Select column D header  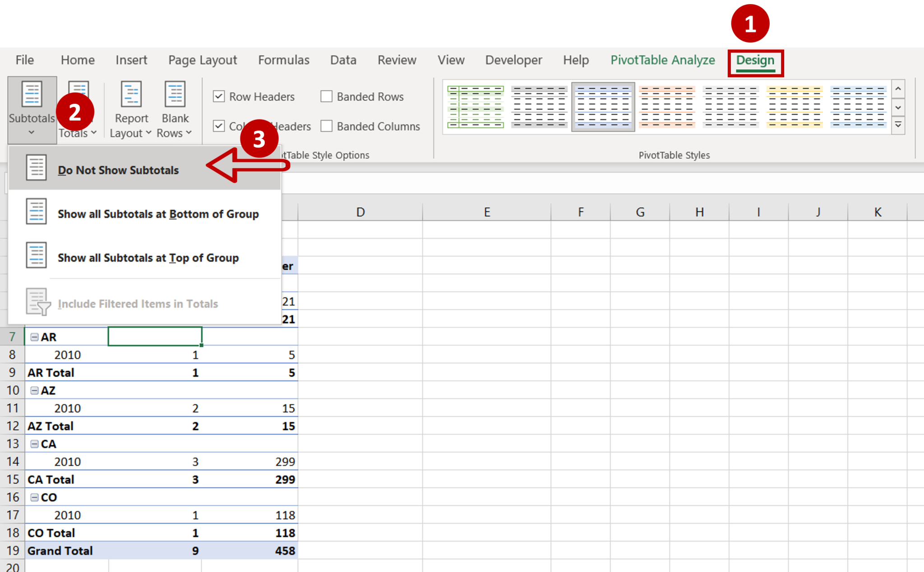360,212
